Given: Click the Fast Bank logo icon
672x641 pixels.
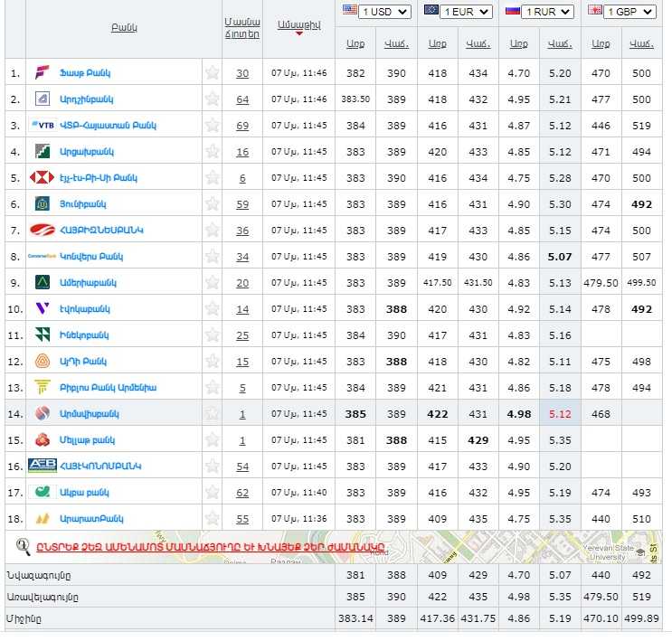Looking at the screenshot, I should (x=42, y=72).
